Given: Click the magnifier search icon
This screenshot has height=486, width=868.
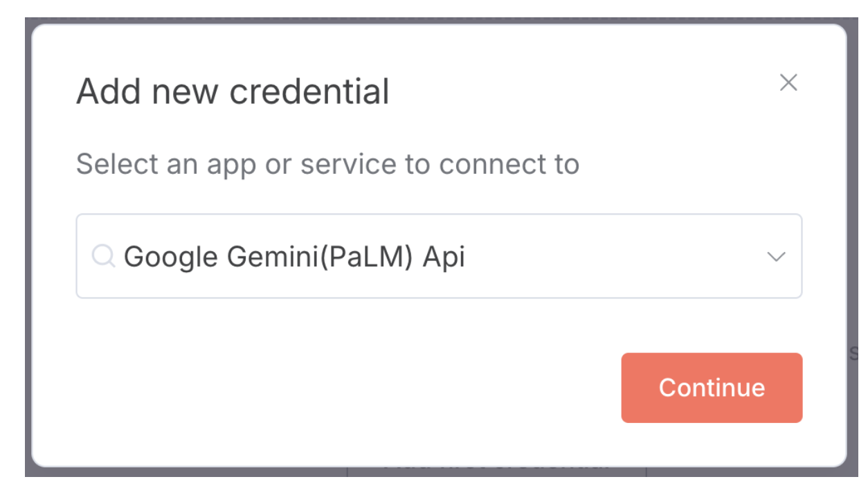Looking at the screenshot, I should tap(103, 257).
